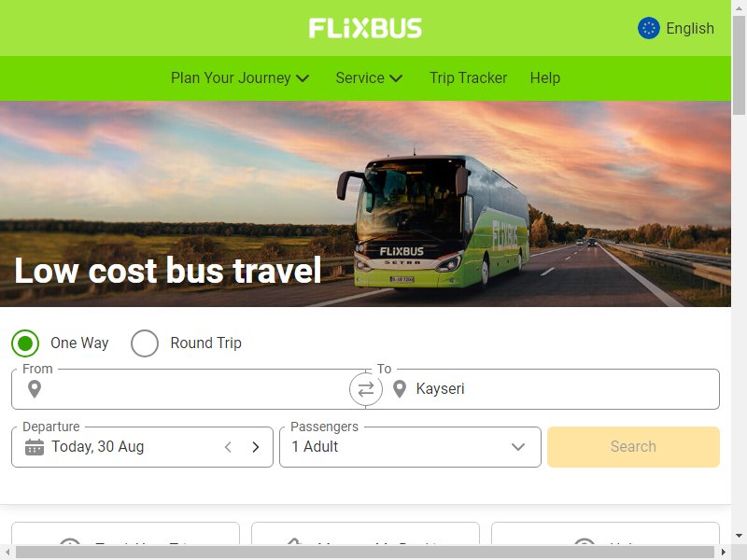This screenshot has width=747, height=560.
Task: Click the To field containing Kayseri
Action: click(x=543, y=389)
